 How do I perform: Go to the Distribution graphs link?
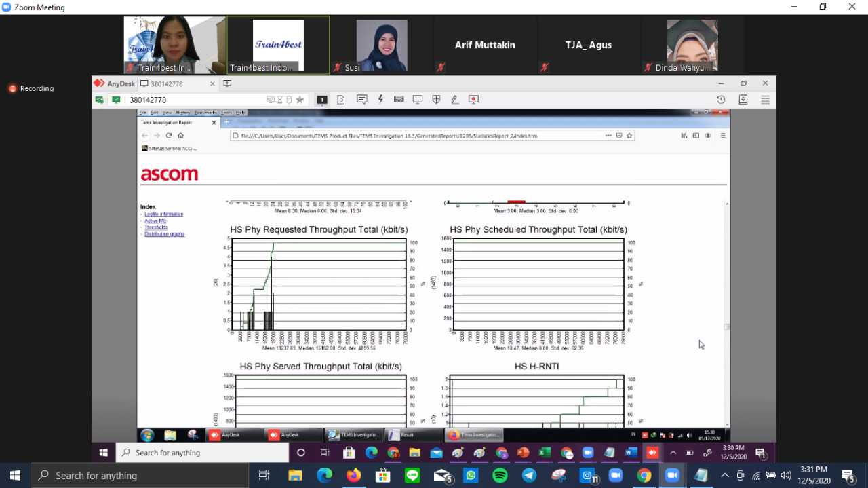164,234
